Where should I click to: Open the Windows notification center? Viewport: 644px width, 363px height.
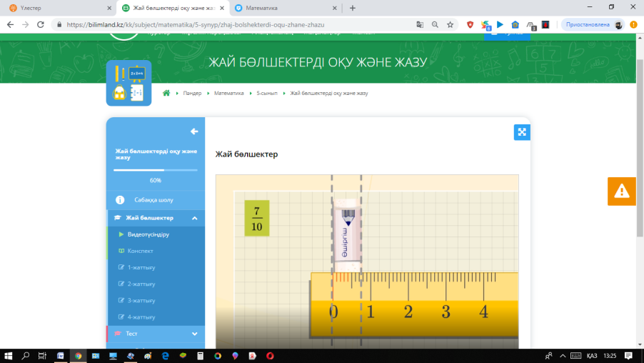[x=628, y=356]
